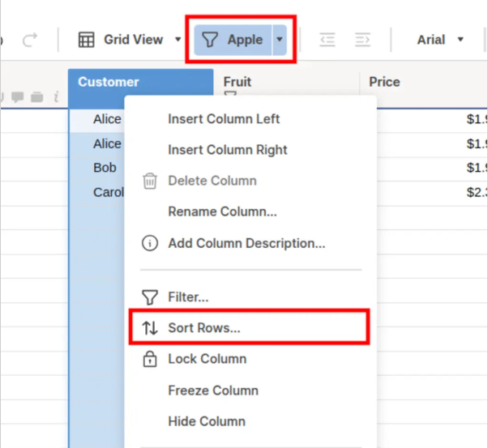Choose Insert Column Right

[250, 150]
